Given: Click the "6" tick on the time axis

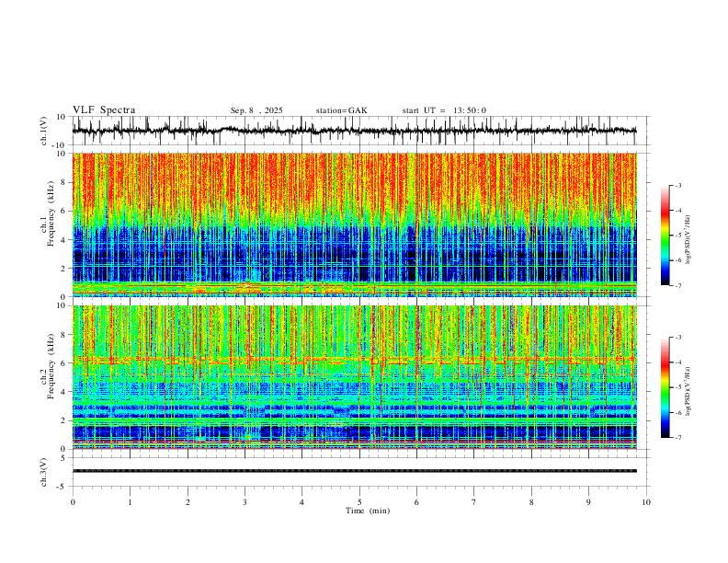Looking at the screenshot, I should 417,502.
